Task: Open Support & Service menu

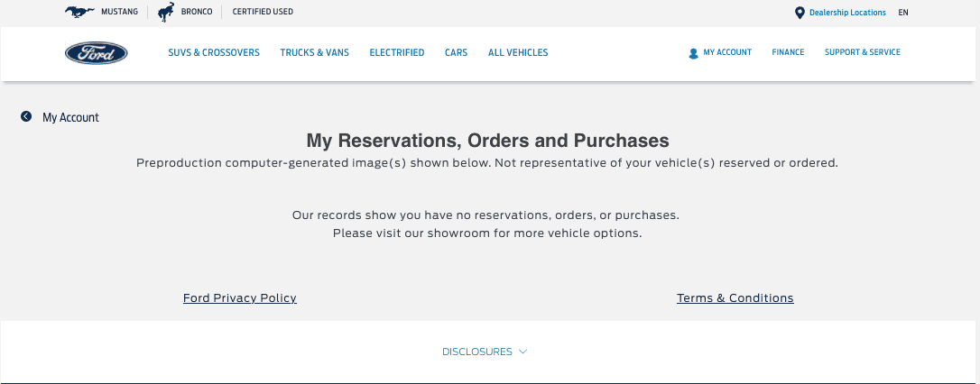Action: click(863, 52)
